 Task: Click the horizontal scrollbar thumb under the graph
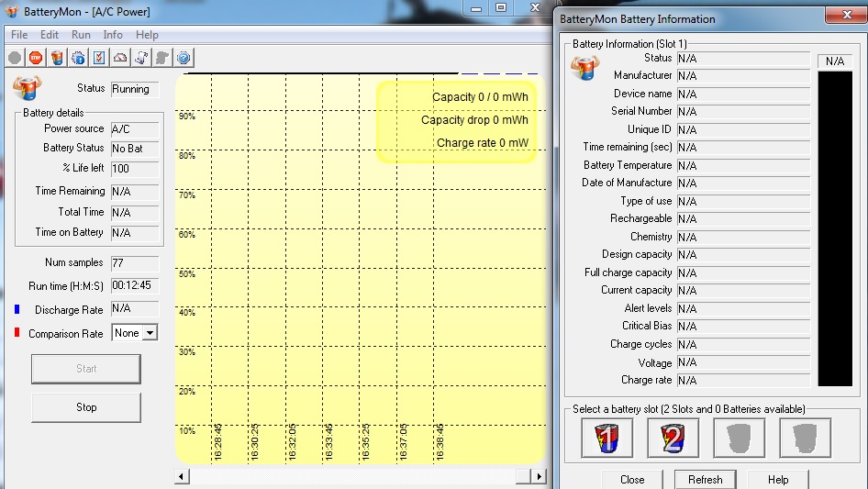tap(523, 476)
